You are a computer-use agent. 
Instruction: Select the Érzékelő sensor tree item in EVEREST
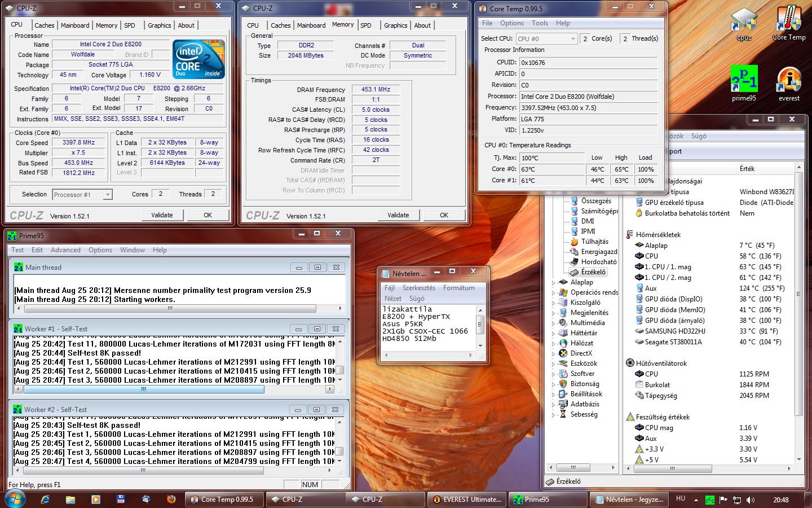(x=593, y=272)
